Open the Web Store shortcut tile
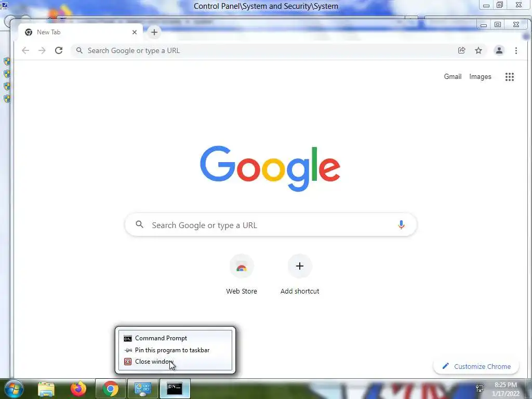The height and width of the screenshot is (399, 532). 242,274
